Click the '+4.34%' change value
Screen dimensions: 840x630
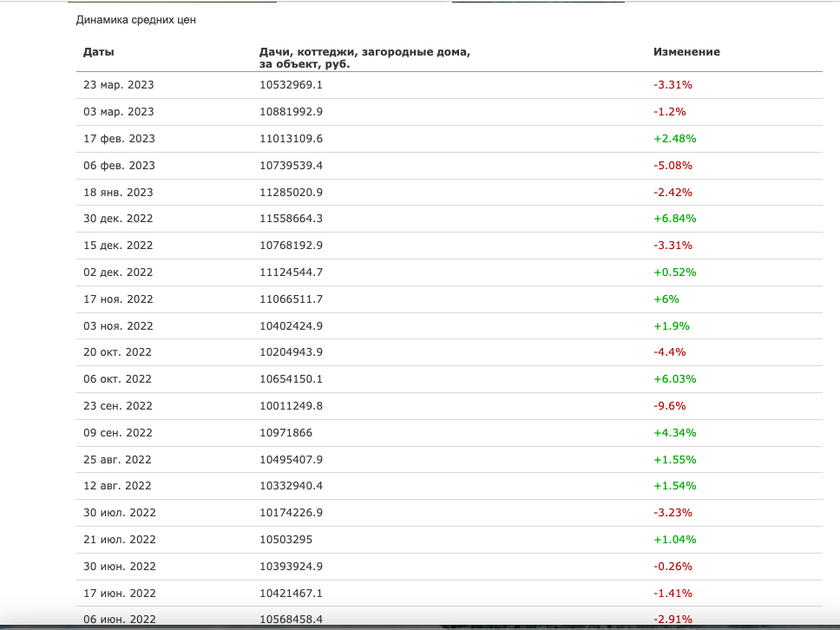[x=675, y=432]
